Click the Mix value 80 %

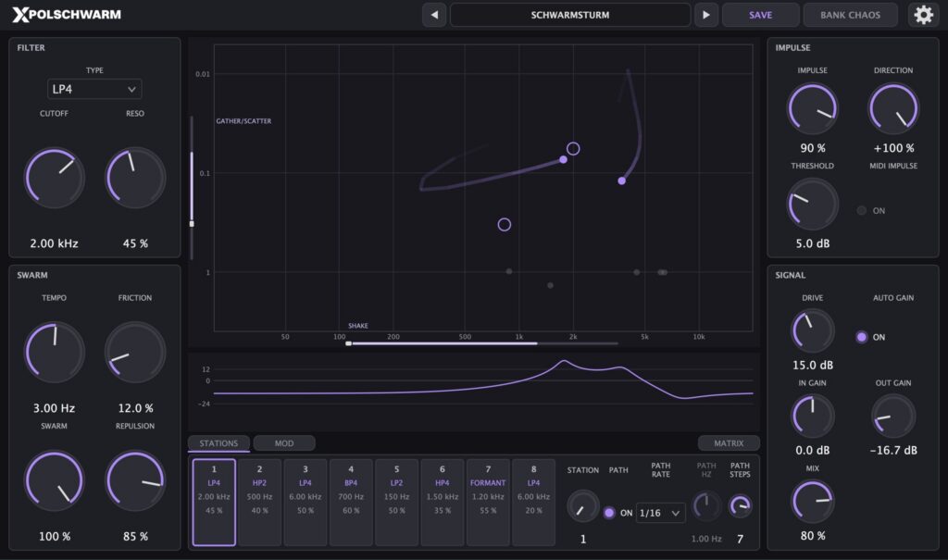[x=813, y=536]
